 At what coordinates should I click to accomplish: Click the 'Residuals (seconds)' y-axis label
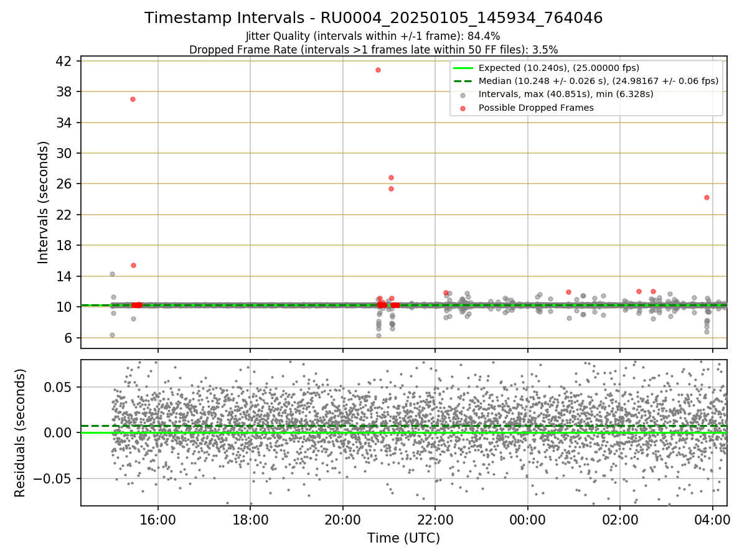coord(21,432)
